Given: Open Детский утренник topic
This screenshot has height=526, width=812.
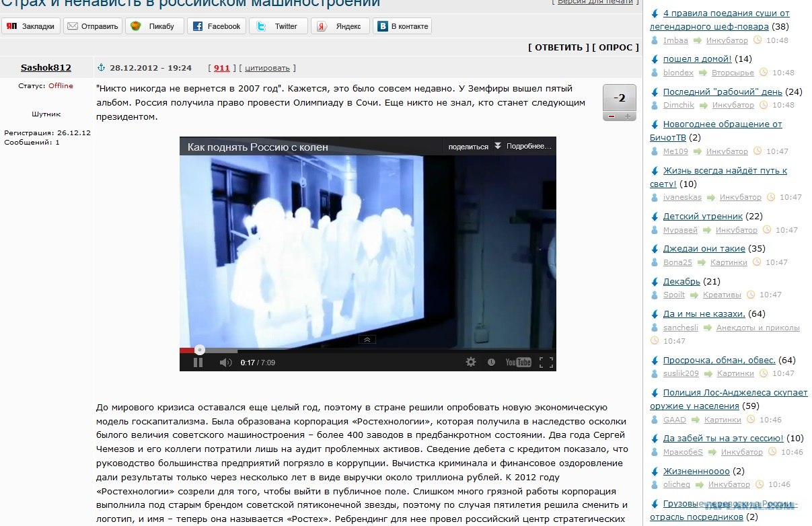Looking at the screenshot, I should (x=703, y=216).
